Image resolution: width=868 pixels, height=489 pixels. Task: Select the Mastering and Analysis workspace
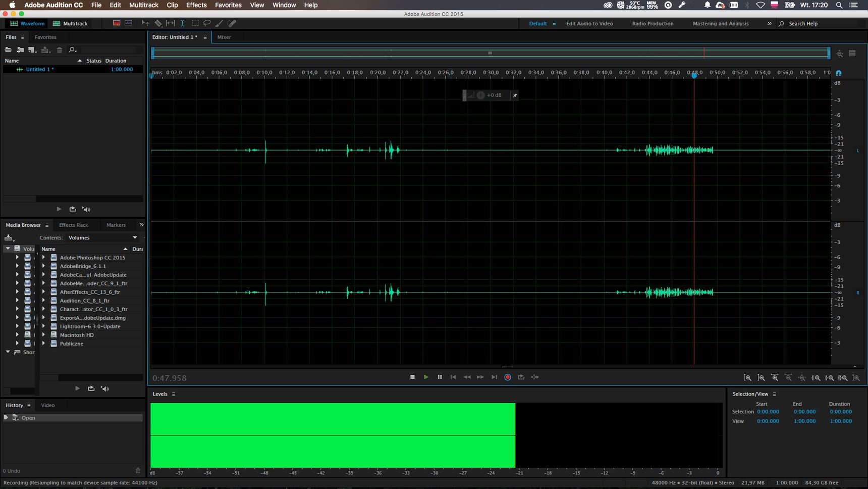[721, 23]
